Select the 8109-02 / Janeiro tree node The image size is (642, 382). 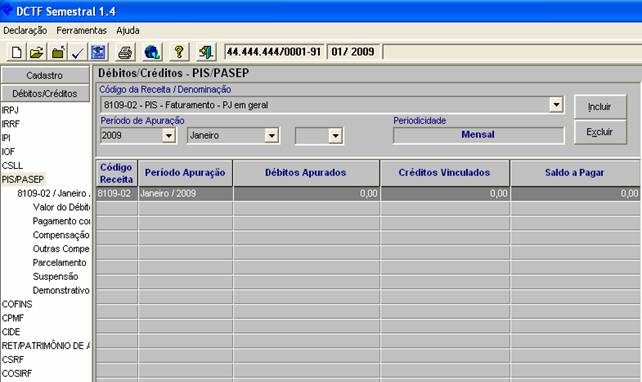(x=54, y=193)
